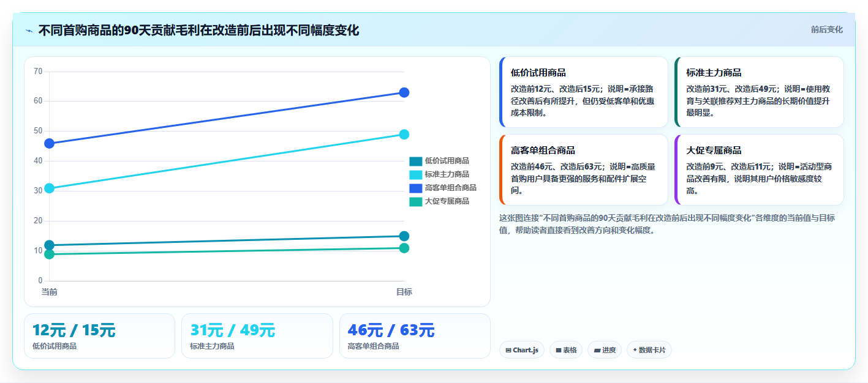Open the 标准主力商品 description card title
This screenshot has height=383, width=868.
(714, 72)
